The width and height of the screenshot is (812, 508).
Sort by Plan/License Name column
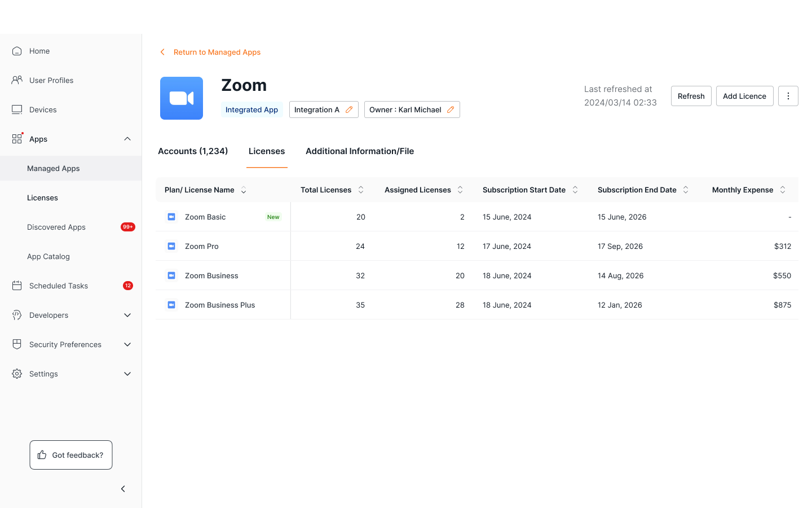click(244, 190)
